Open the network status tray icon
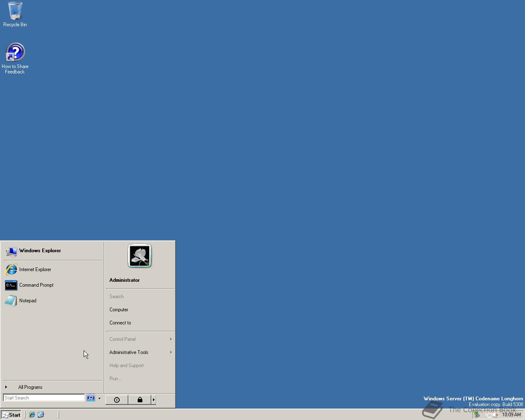Viewport: 525px width, 420px height. pos(488,415)
